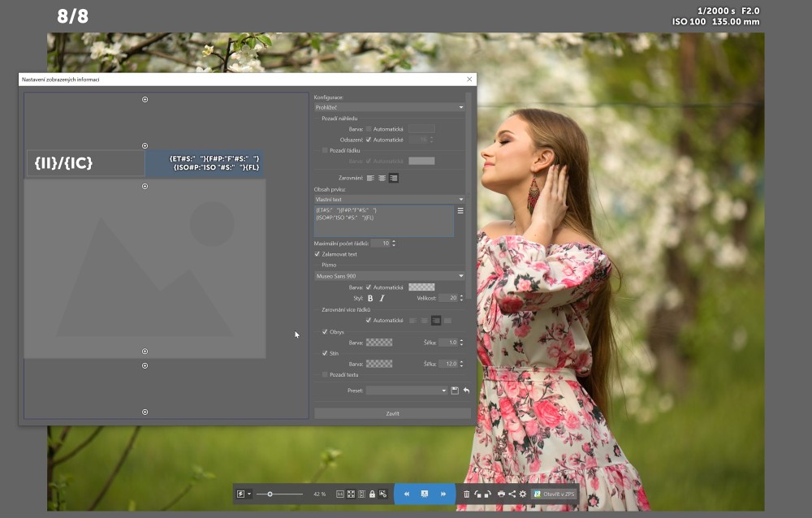The width and height of the screenshot is (812, 518).
Task: Click the topmost plus icon in layout preview
Action: [145, 99]
